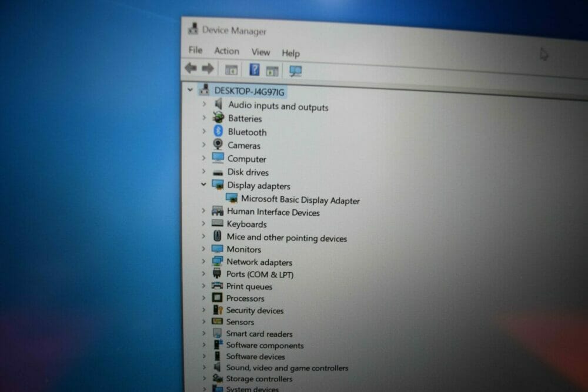Screen dimensions: 588x392
Task: Expand Audio inputs and outputs
Action: tap(204, 104)
